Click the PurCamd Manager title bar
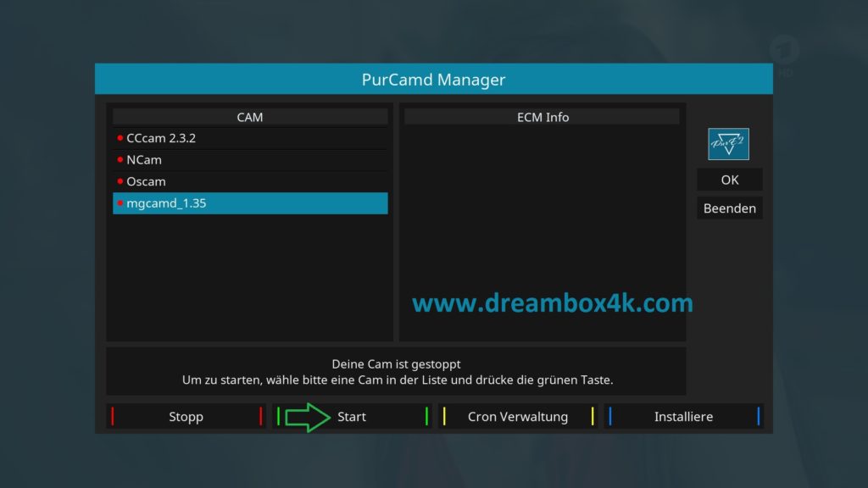This screenshot has width=868, height=488. 433,79
